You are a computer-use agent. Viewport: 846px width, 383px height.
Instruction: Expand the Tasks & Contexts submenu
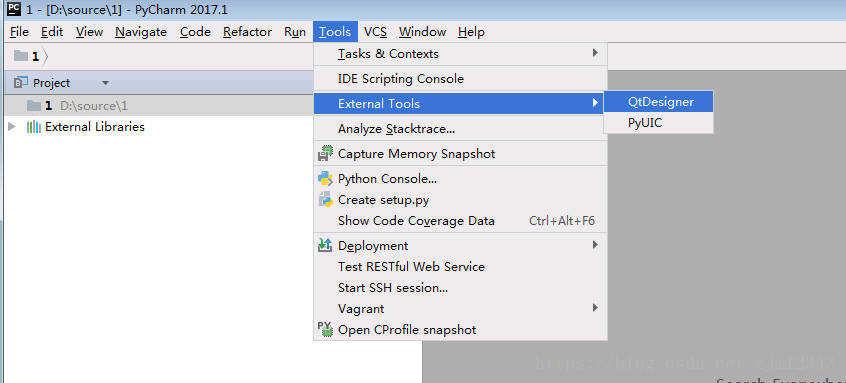pyautogui.click(x=595, y=53)
